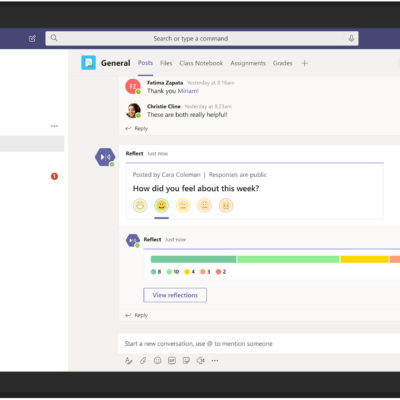Viewport: 400px width, 400px height.
Task: Click Fatima Zapata's name
Action: coord(165,83)
